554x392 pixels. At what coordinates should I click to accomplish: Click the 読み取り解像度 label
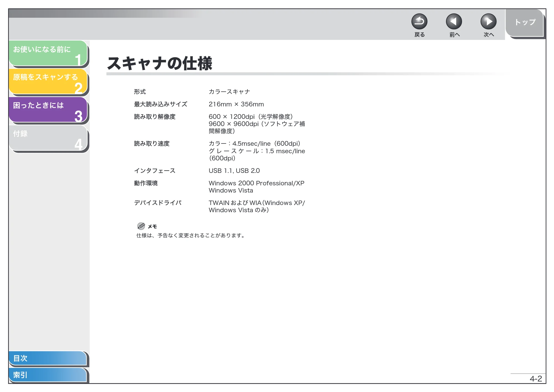click(x=155, y=117)
